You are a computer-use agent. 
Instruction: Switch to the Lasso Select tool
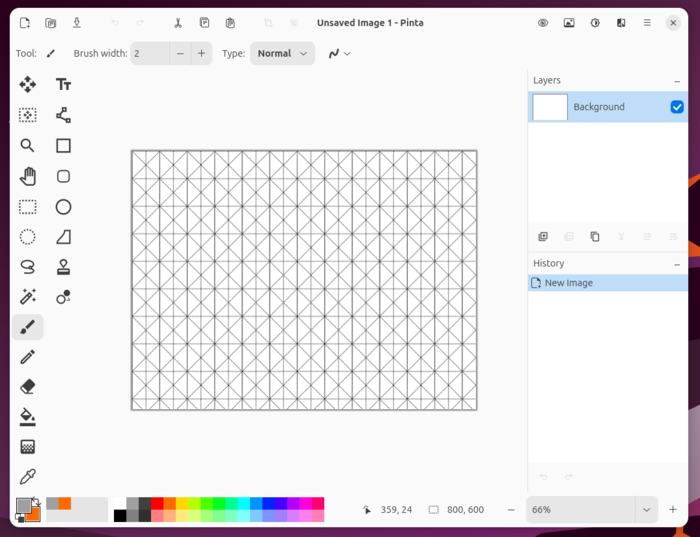coord(28,267)
